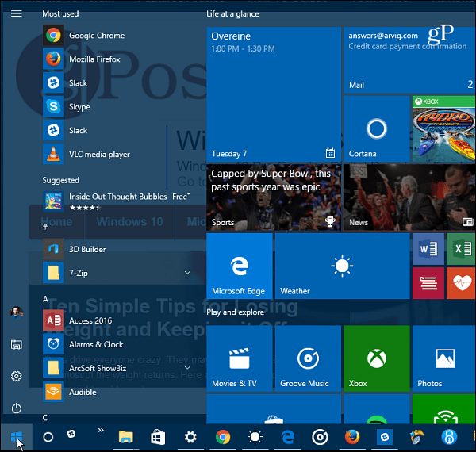The height and width of the screenshot is (452, 476).
Task: Open Weather app from the taskbar
Action: 255,437
